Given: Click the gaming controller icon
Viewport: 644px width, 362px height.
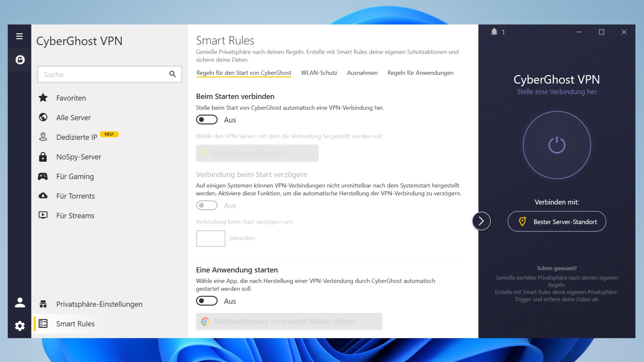Looking at the screenshot, I should point(43,176).
